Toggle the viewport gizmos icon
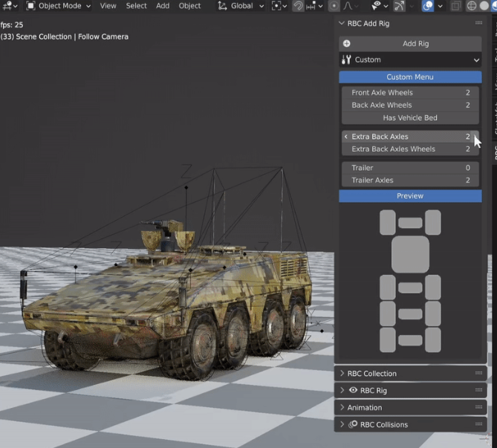Screen dimensions: 497x448 pos(399,6)
